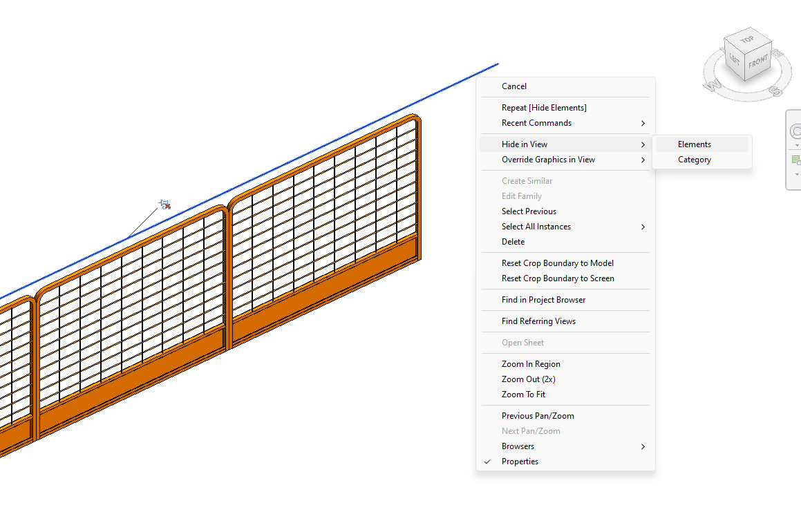Click the selection box icon on right edge
Image resolution: width=801 pixels, height=532 pixels.
pyautogui.click(x=795, y=158)
